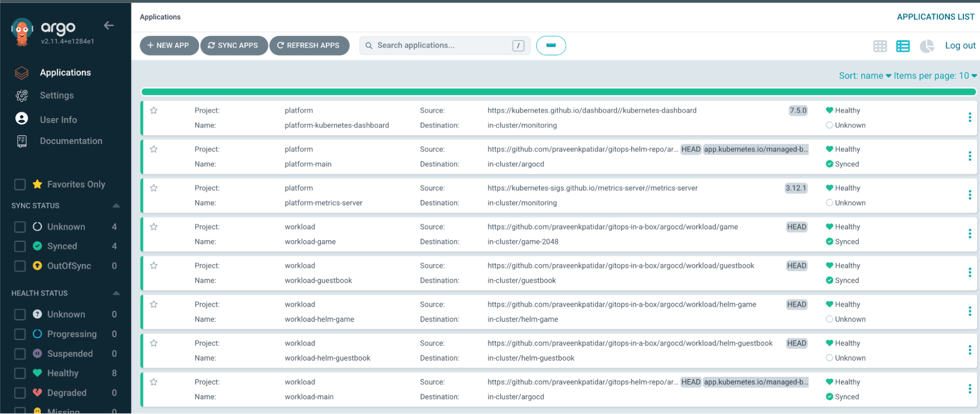Viewport: 980px width, 414px height.
Task: Collapse the HEALTH STATUS filter section
Action: (x=116, y=293)
